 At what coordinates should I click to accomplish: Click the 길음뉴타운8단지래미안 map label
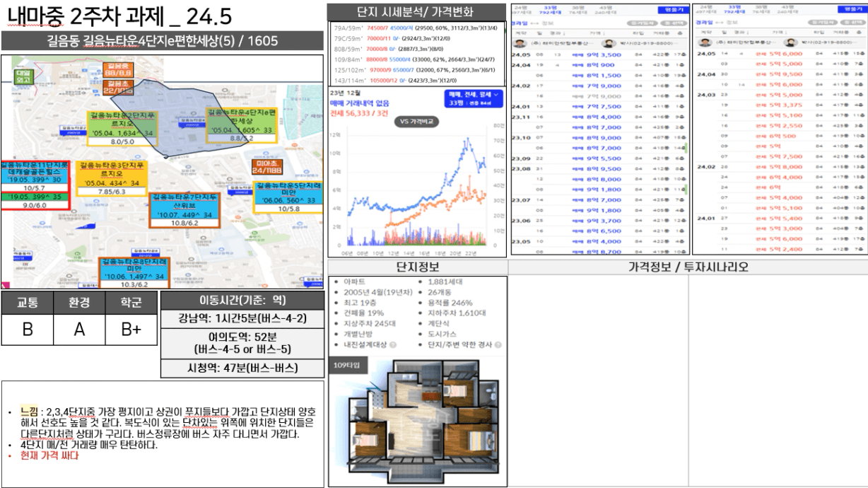(x=134, y=274)
